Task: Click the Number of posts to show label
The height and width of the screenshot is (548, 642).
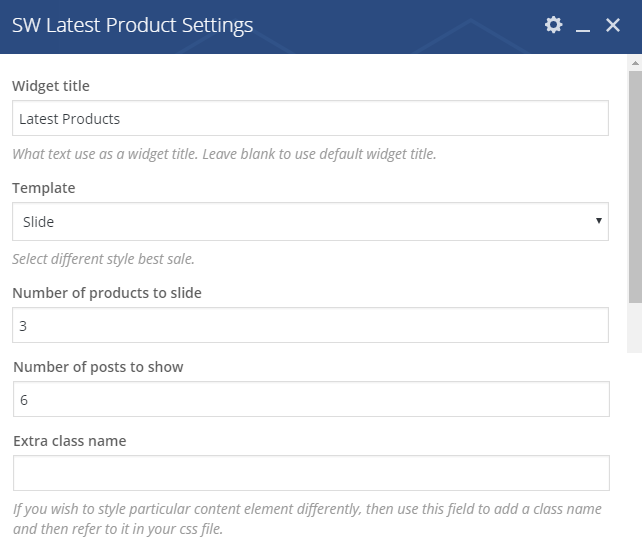Action: (x=98, y=367)
